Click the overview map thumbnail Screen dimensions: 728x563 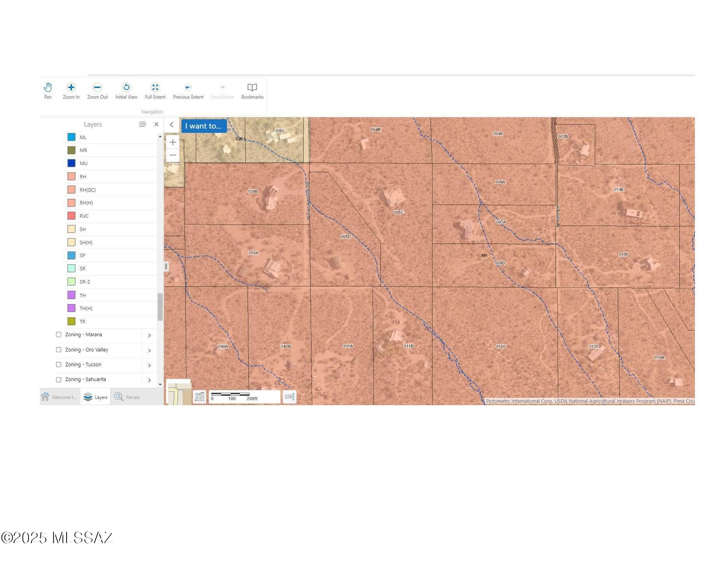(179, 392)
